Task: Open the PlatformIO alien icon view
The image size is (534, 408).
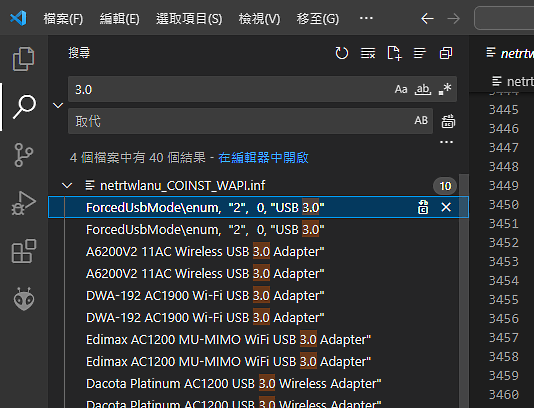Action: coord(23,299)
